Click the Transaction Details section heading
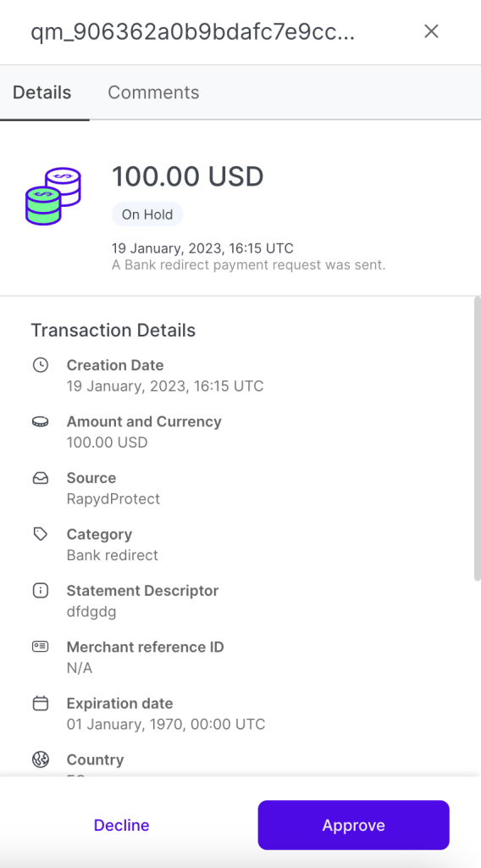Image resolution: width=481 pixels, height=868 pixels. (x=113, y=331)
